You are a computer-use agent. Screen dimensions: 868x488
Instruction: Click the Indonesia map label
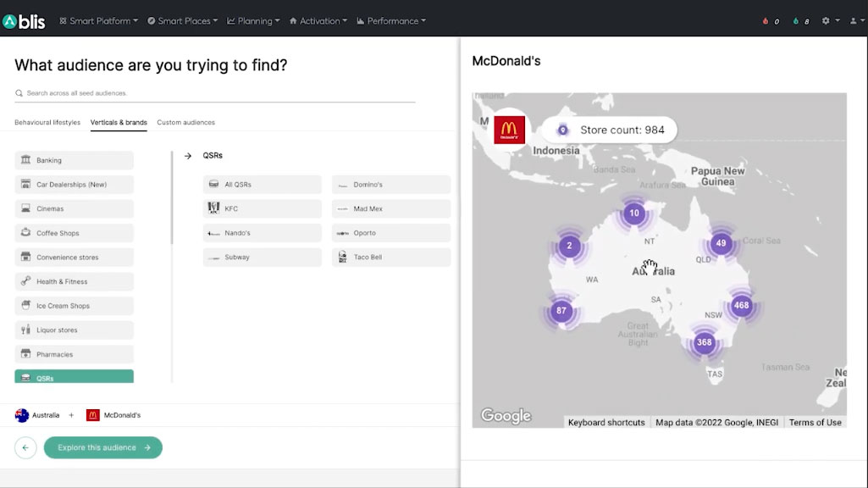coord(556,151)
